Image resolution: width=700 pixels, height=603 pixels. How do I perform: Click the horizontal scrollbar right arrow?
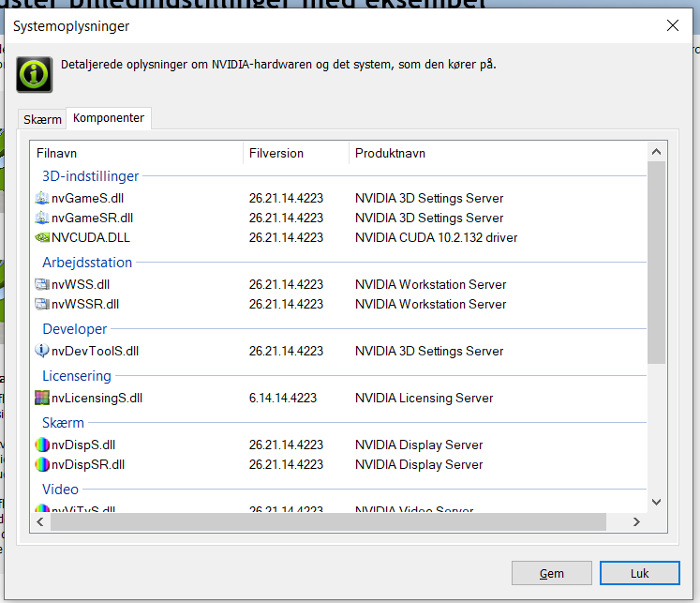click(x=636, y=521)
